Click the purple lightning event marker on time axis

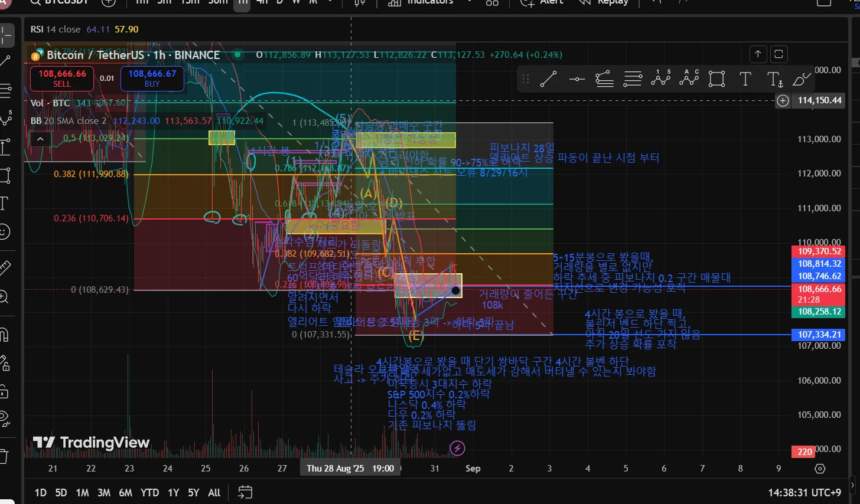pos(457,449)
